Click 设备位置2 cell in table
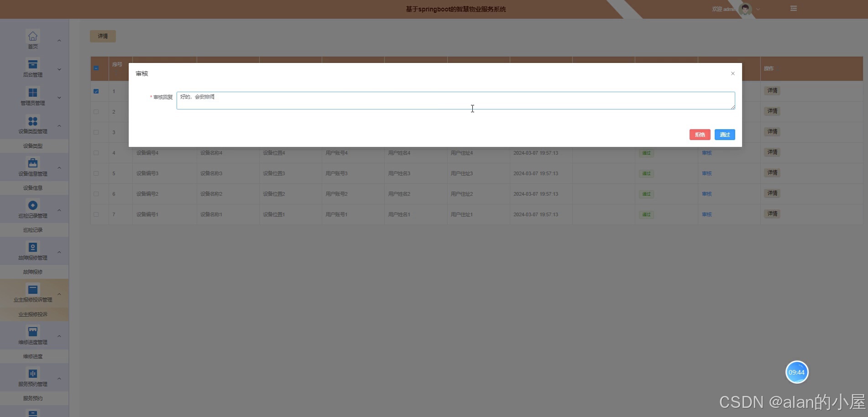 [x=274, y=194]
